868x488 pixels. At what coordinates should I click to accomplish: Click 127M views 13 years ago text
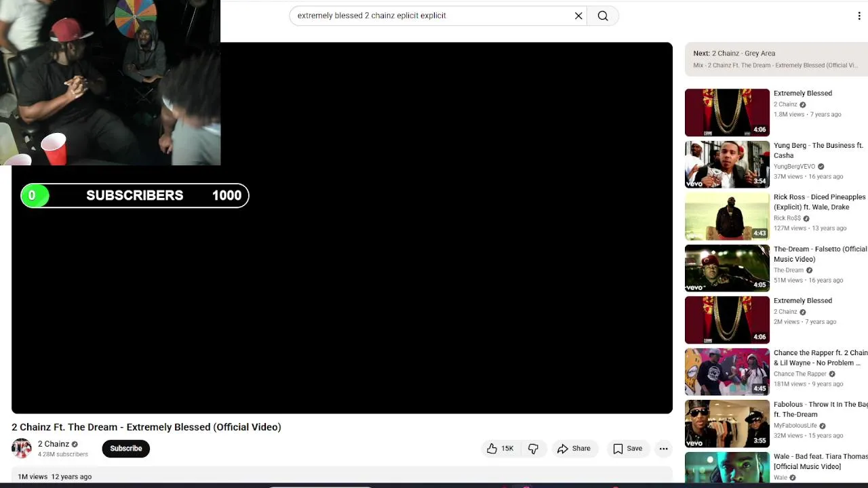click(x=810, y=228)
